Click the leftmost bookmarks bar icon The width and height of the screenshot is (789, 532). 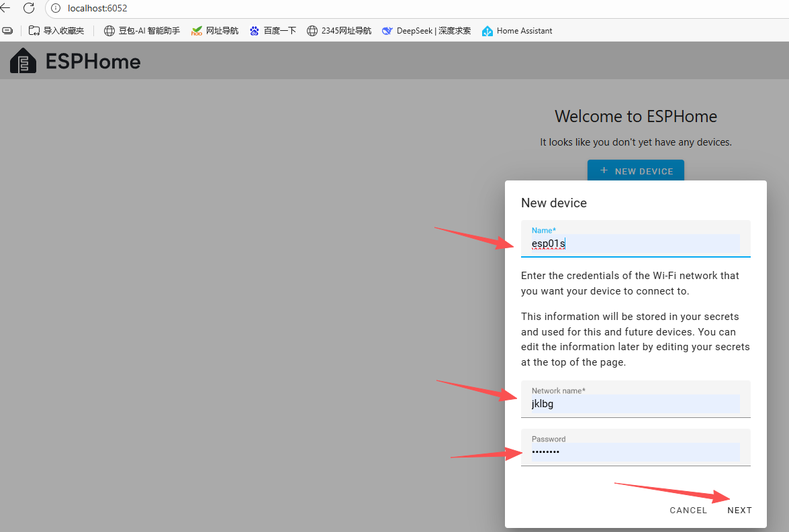coord(7,31)
